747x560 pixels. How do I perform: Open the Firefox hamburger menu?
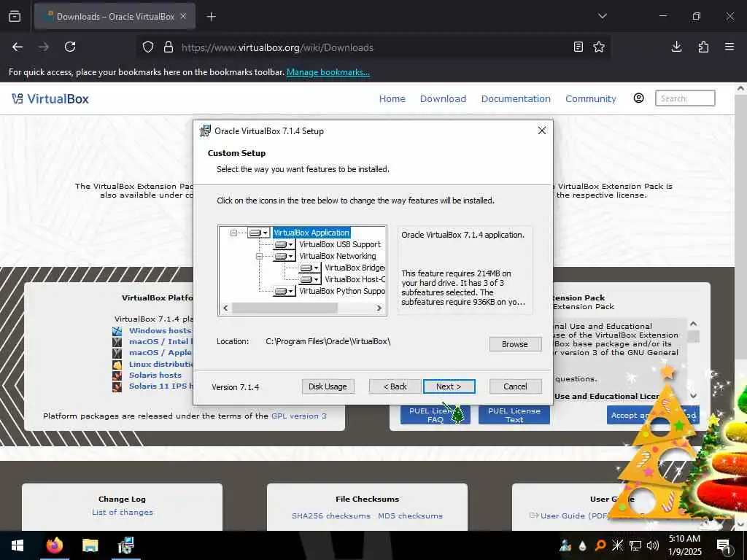729,47
